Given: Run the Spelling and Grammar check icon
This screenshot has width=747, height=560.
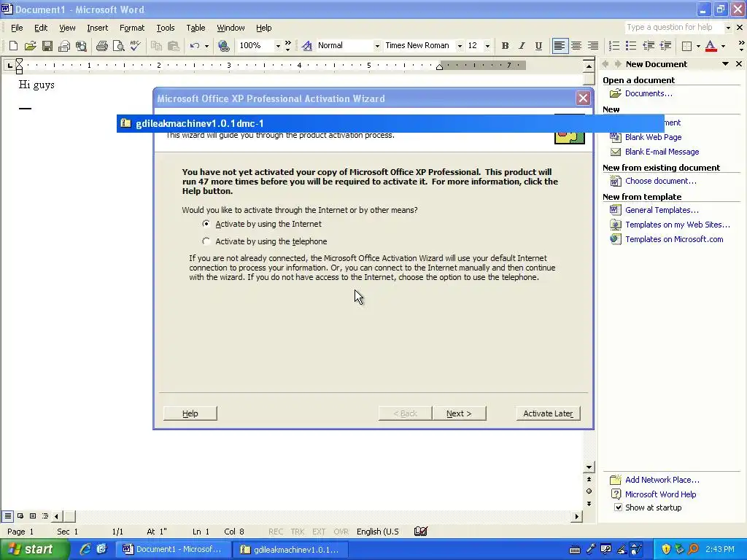Looking at the screenshot, I should pyautogui.click(x=135, y=46).
